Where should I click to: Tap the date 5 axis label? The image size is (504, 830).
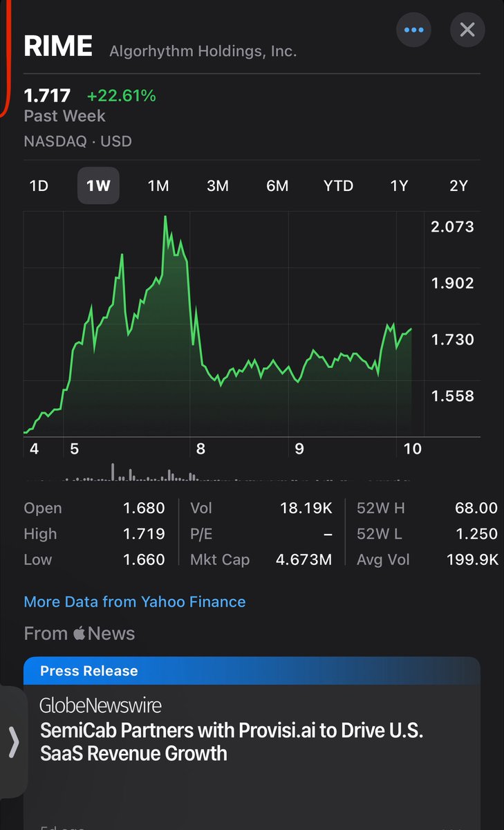75,449
